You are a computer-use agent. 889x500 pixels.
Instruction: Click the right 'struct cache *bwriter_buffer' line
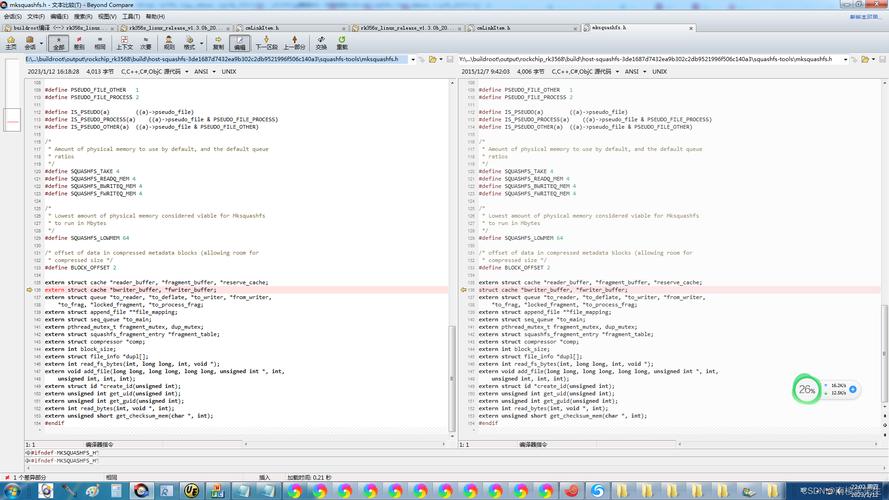tap(553, 290)
